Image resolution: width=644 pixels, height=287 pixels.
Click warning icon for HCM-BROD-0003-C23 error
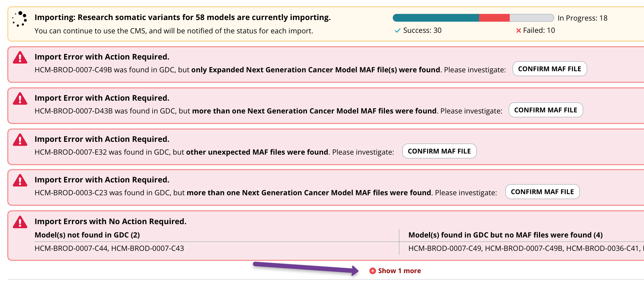[20, 180]
